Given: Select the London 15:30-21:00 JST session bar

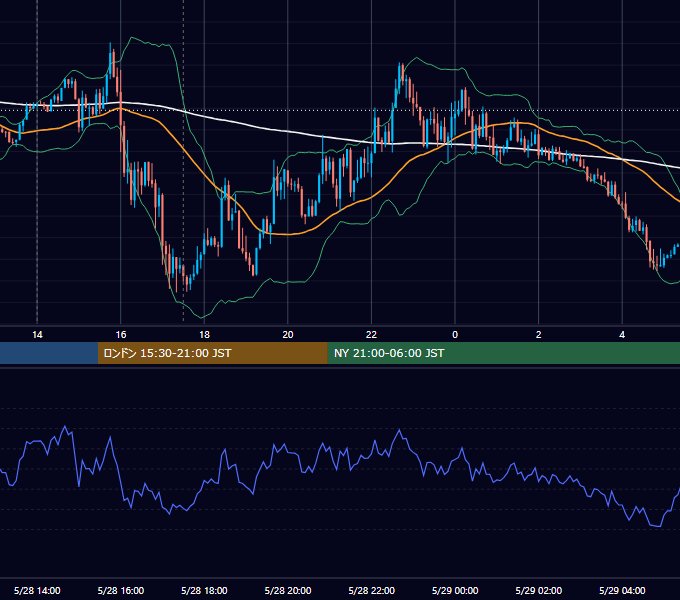Looking at the screenshot, I should [212, 353].
